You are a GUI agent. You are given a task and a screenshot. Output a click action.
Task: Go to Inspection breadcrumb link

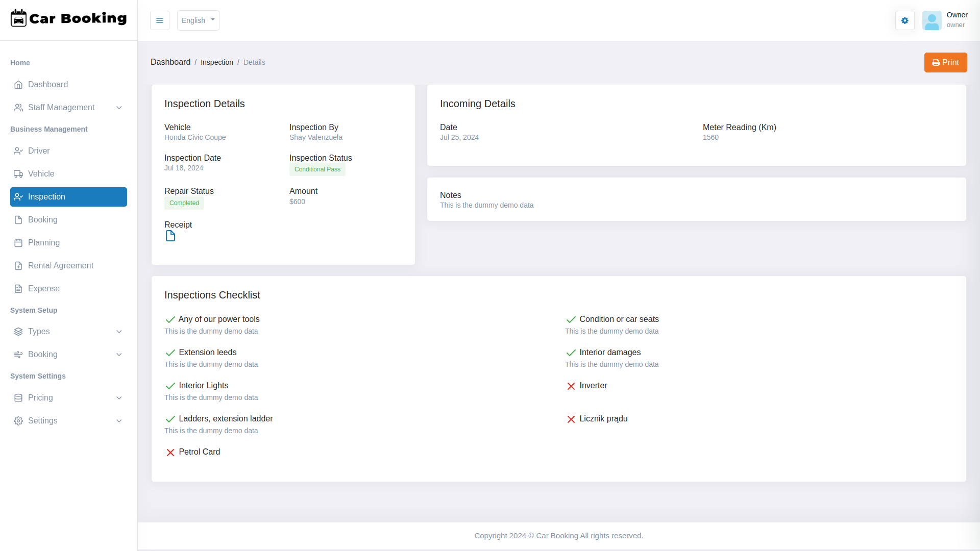(x=216, y=62)
